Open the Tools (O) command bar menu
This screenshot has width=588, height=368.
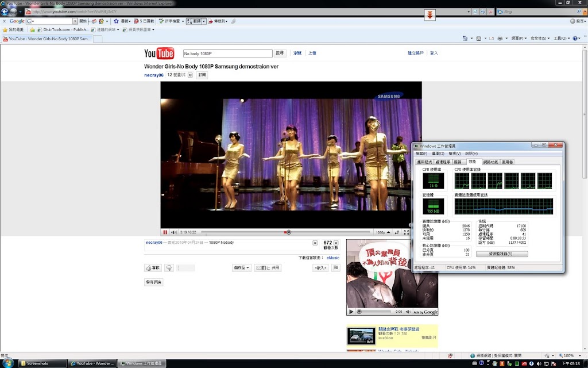(x=562, y=39)
